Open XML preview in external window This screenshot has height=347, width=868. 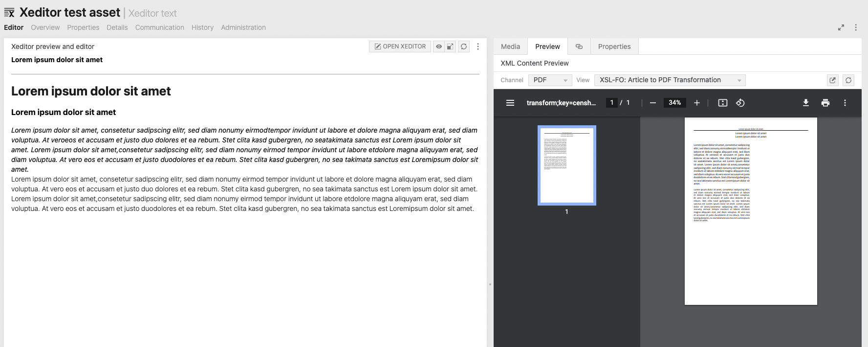coord(833,80)
